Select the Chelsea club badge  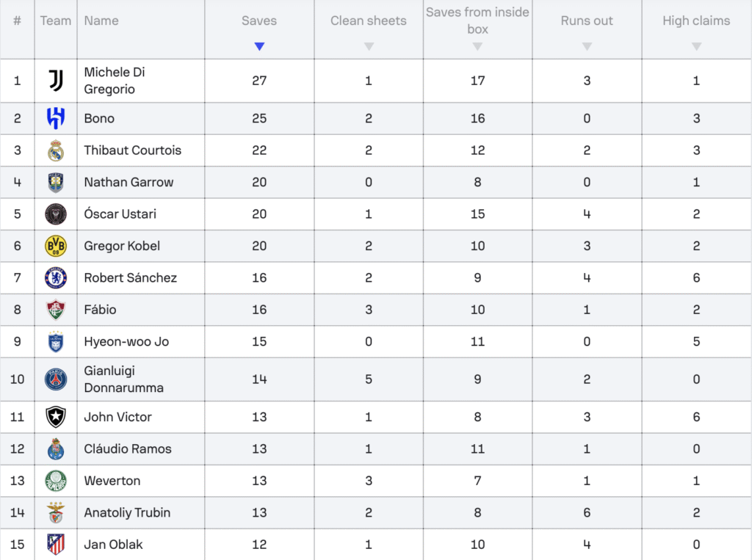click(x=56, y=277)
